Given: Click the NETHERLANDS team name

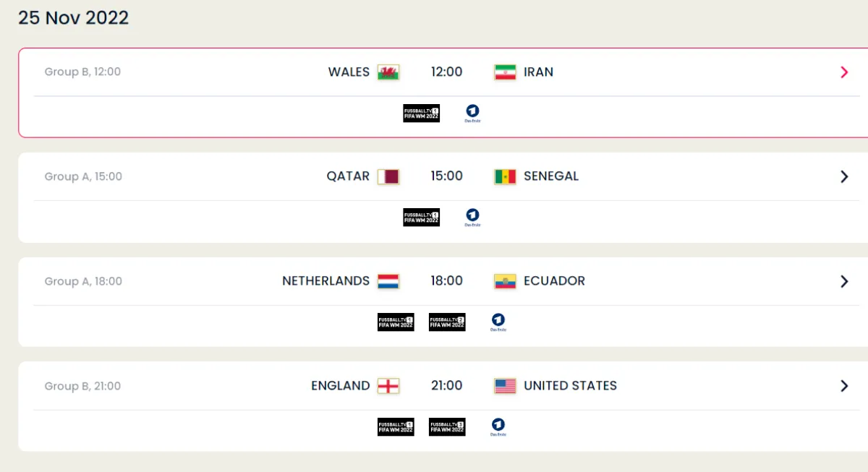Looking at the screenshot, I should (x=325, y=281).
